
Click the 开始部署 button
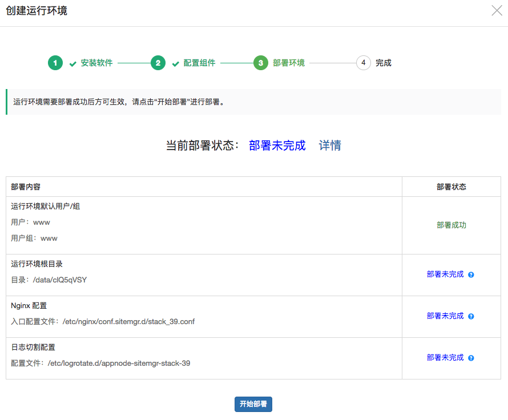pyautogui.click(x=253, y=404)
